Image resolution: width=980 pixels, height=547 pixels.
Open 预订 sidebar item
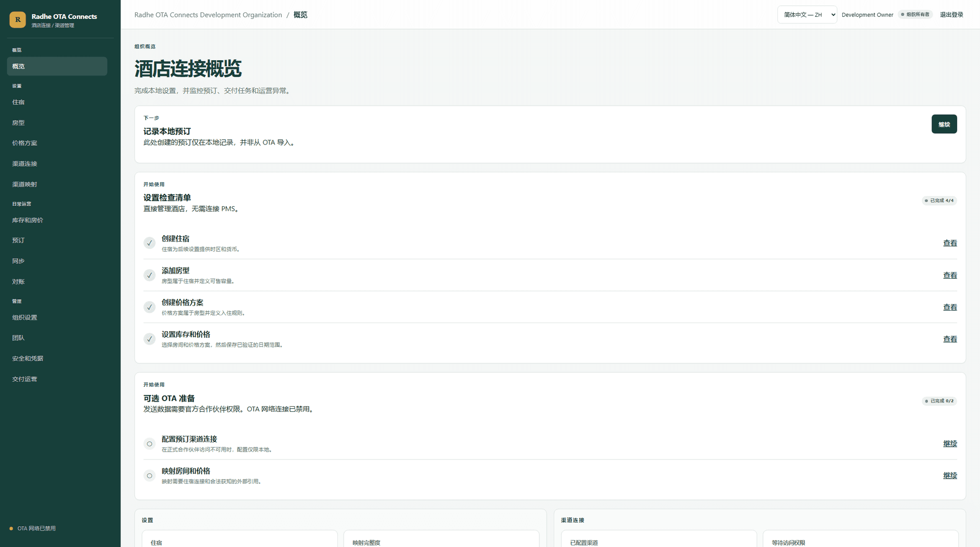click(x=57, y=240)
